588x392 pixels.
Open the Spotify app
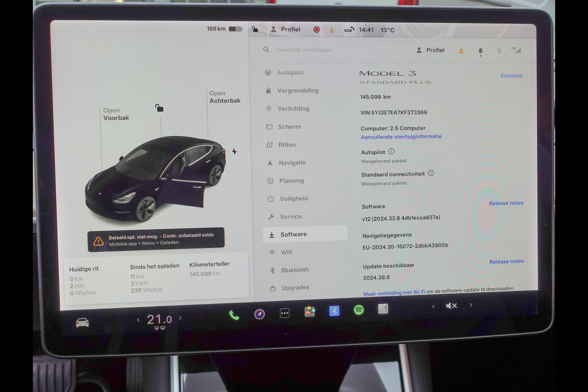pyautogui.click(x=359, y=310)
